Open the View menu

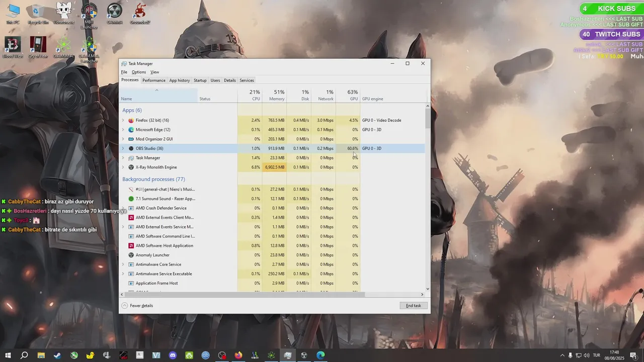[154, 72]
